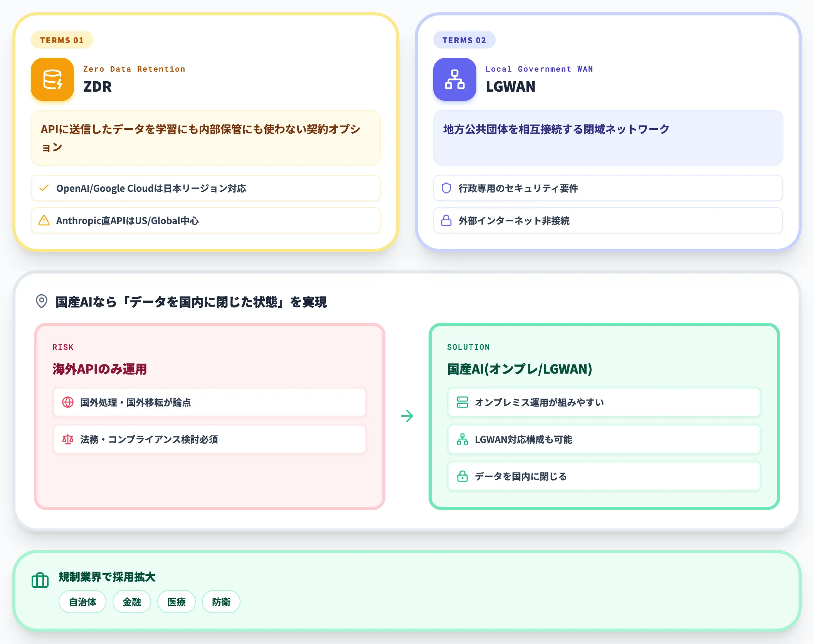
Task: Click the TERMS 01 badge
Action: 62,40
